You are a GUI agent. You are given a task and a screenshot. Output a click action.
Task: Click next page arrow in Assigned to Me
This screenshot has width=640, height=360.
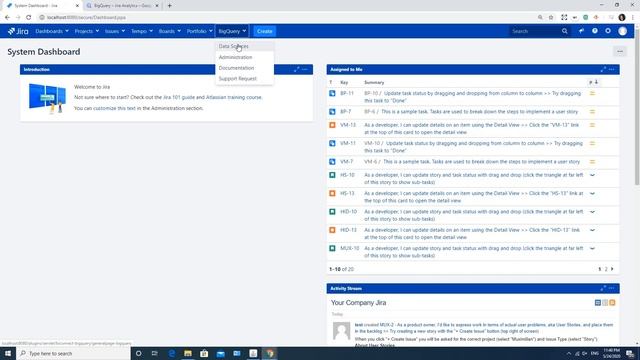612,269
